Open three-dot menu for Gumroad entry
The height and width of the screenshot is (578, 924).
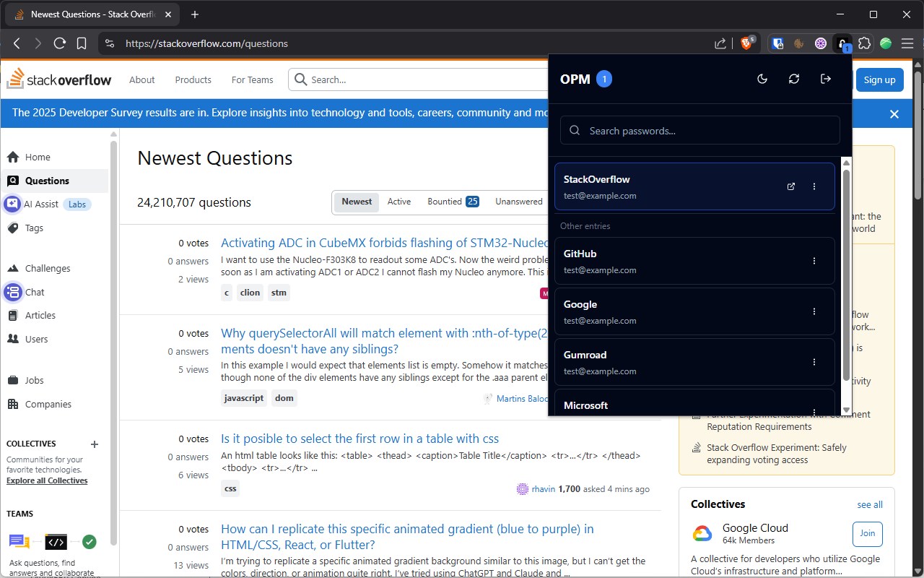point(814,362)
